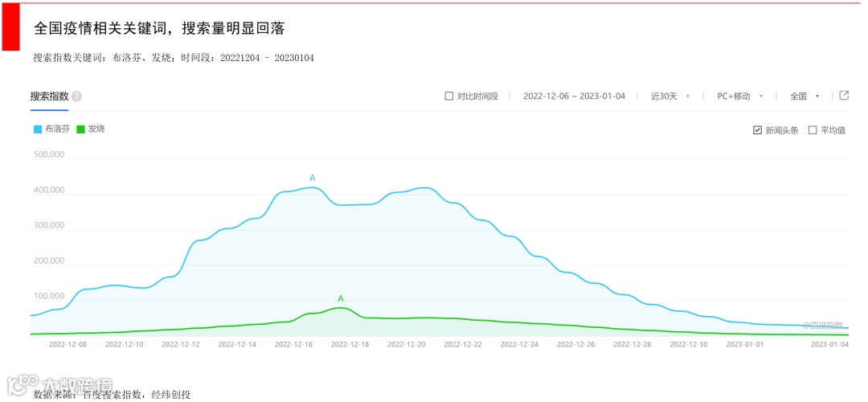
Task: Open the help icon beside 搜索指数
Action: [x=77, y=96]
